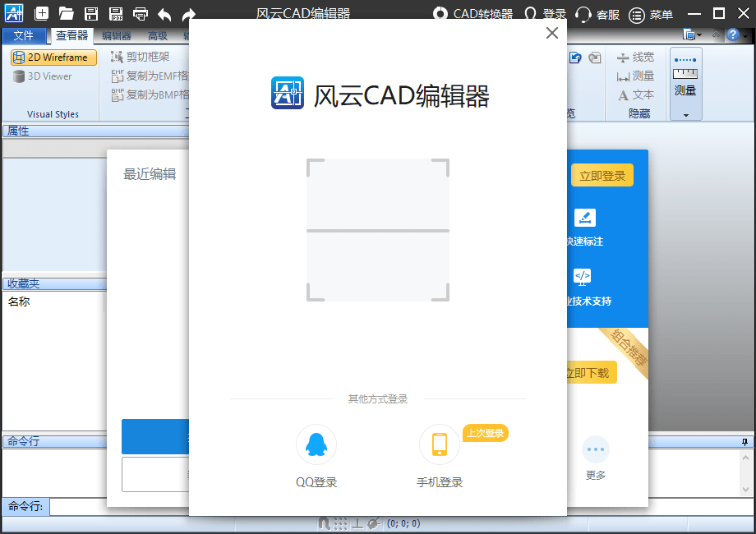Choose 手机登录 phone icon
The image size is (756, 534).
point(440,444)
